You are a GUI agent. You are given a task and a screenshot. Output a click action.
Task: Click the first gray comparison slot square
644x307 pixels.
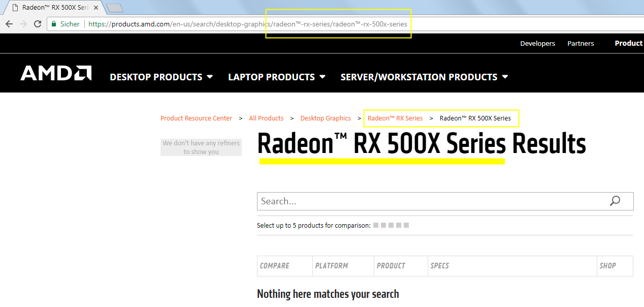pyautogui.click(x=376, y=225)
